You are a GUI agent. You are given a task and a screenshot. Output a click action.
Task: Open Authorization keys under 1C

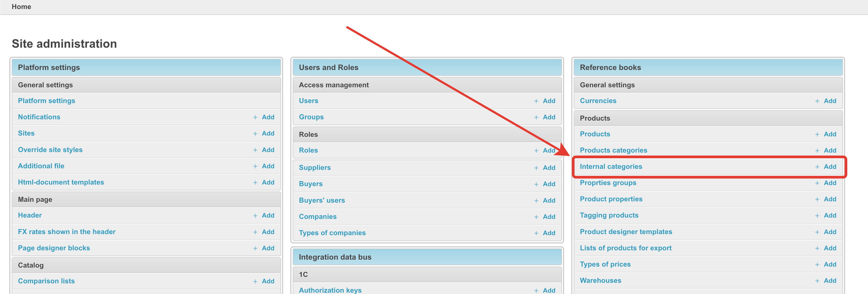click(330, 290)
